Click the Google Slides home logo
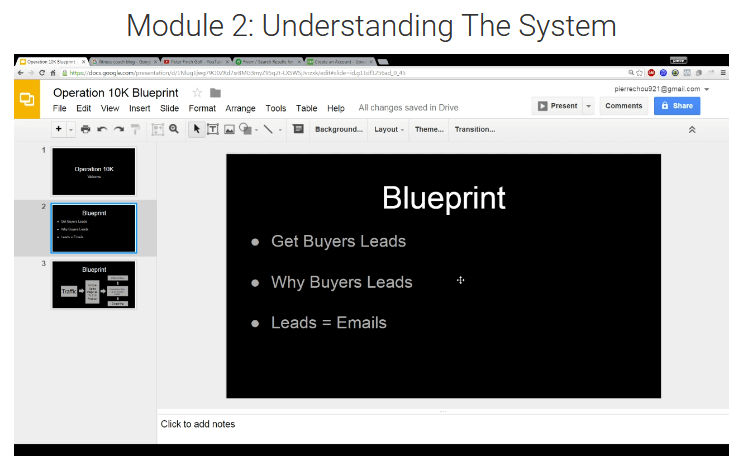The width and height of the screenshot is (744, 465). [x=27, y=99]
